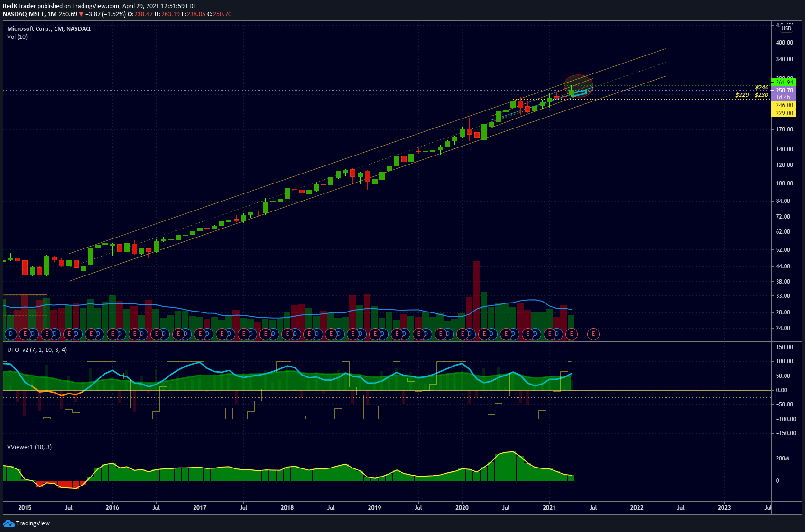Image resolution: width=805 pixels, height=532 pixels.
Task: Open the E marker beneath the latest volume bar
Action: (x=571, y=334)
